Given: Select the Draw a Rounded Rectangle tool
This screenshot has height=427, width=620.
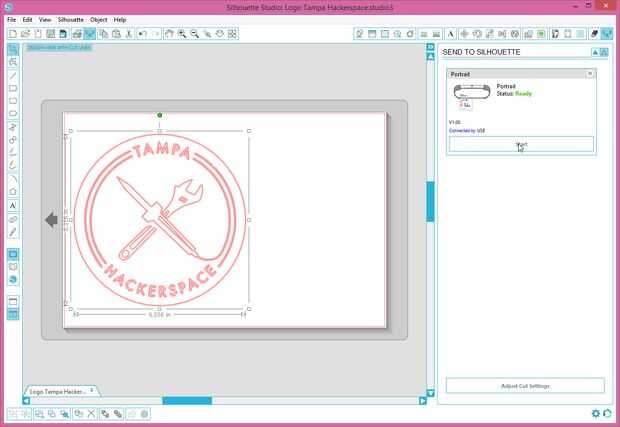Looking at the screenshot, I should [x=13, y=101].
